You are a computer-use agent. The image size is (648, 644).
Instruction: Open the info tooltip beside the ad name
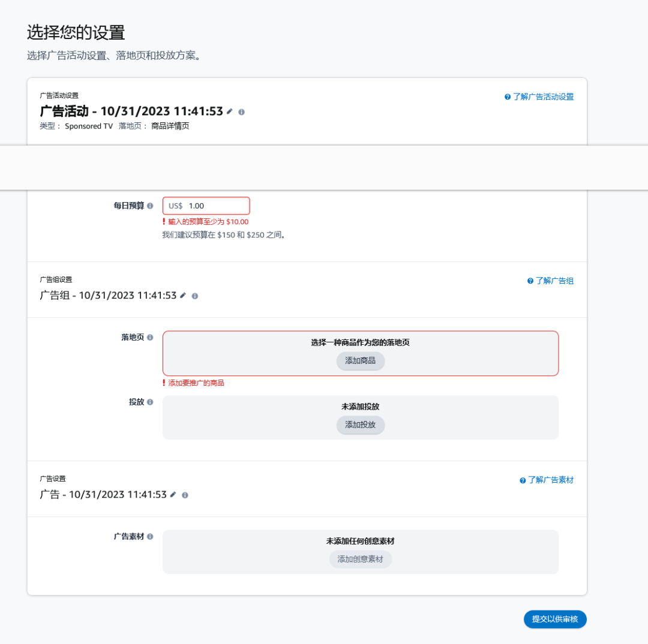185,495
